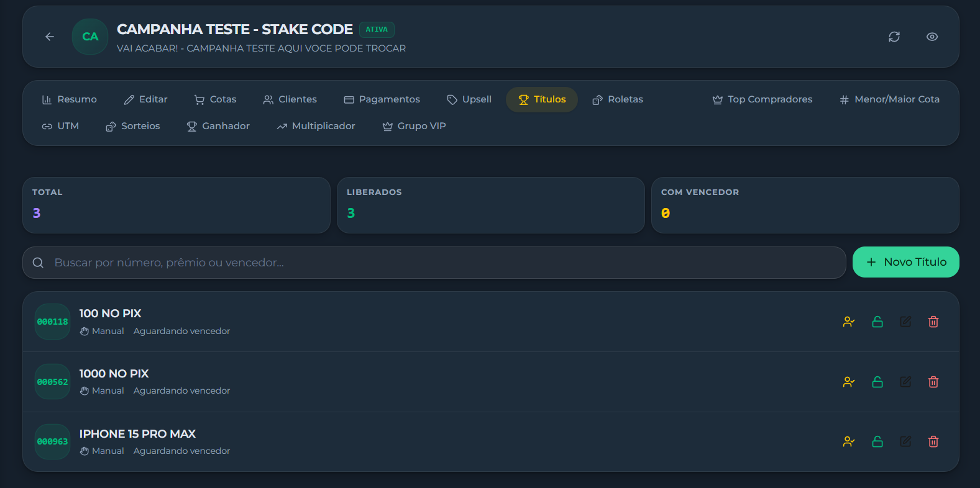980x488 pixels.
Task: Click the campaign title CAMPANHA TESTE - STAKE CODE
Action: click(x=235, y=29)
